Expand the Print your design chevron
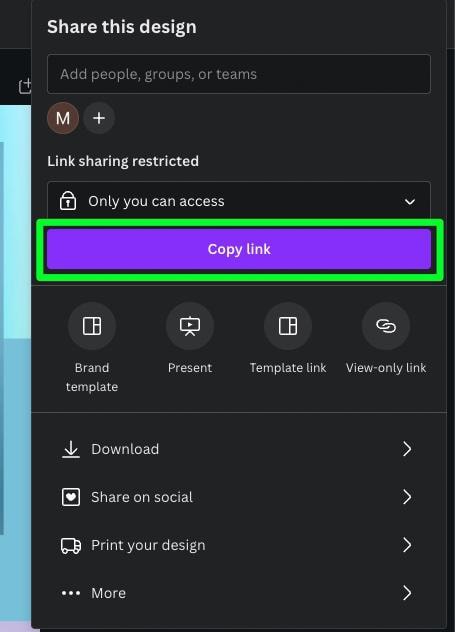455x632 pixels. (x=407, y=545)
